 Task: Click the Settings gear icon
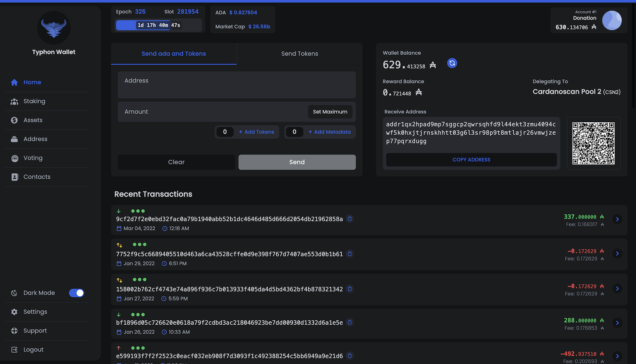(14, 312)
